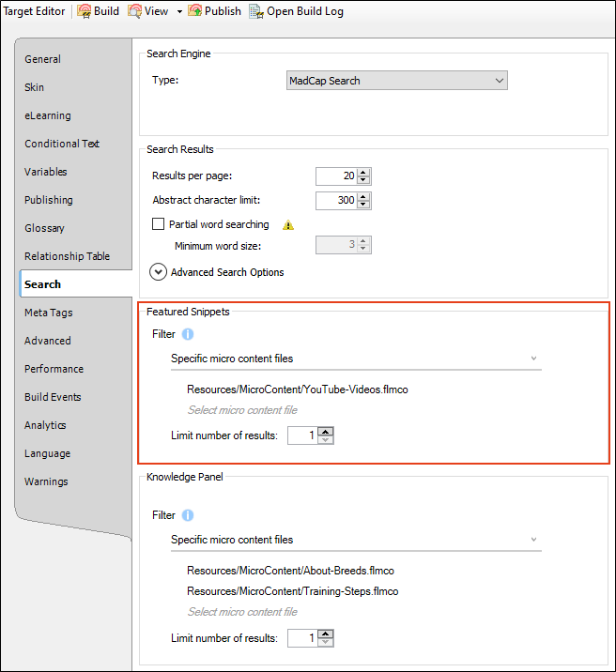Click Featured Snippets Select micro content file
This screenshot has width=616, height=672.
pyautogui.click(x=242, y=410)
